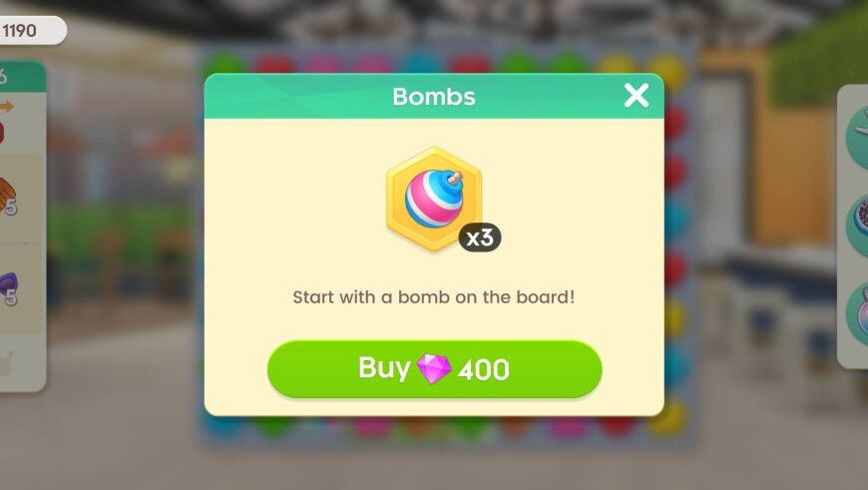Click the orange glove booster with 5
The width and height of the screenshot is (868, 490).
8,198
